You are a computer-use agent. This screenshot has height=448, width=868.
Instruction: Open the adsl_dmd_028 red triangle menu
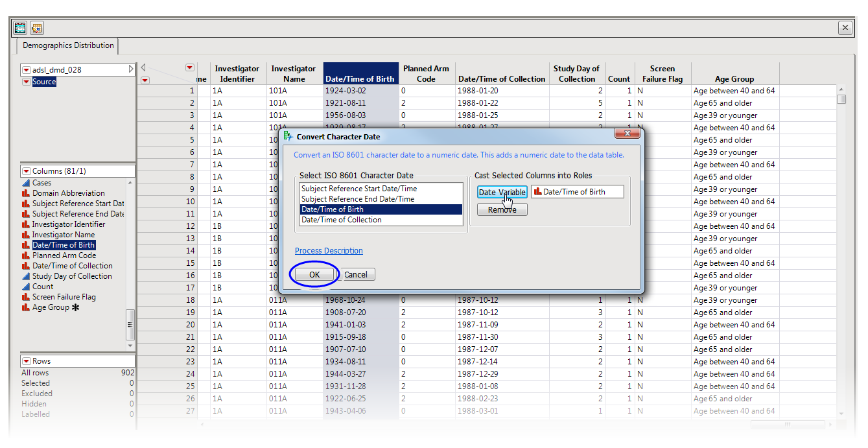click(x=26, y=70)
